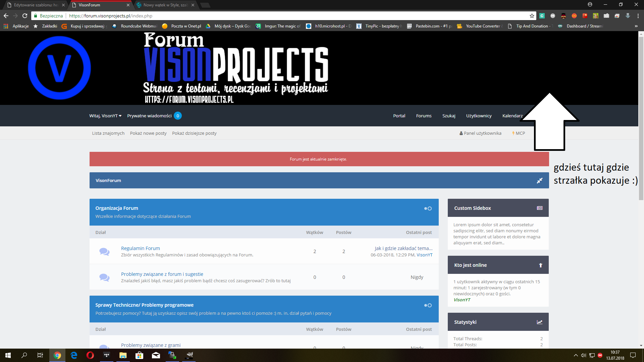Viewport: 644px width, 362px height.
Task: Show hidden system tray icons arrow
Action: point(576,355)
